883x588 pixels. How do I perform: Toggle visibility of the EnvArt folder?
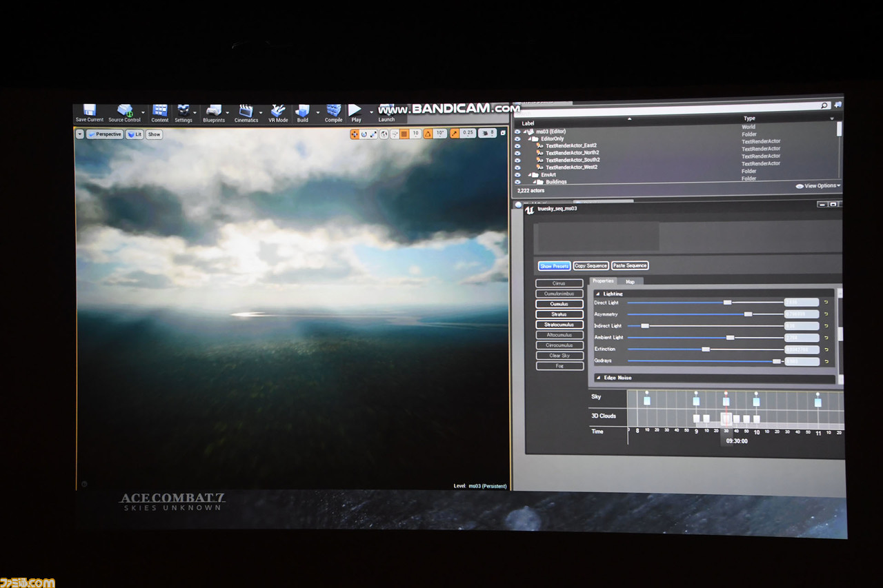coord(517,175)
